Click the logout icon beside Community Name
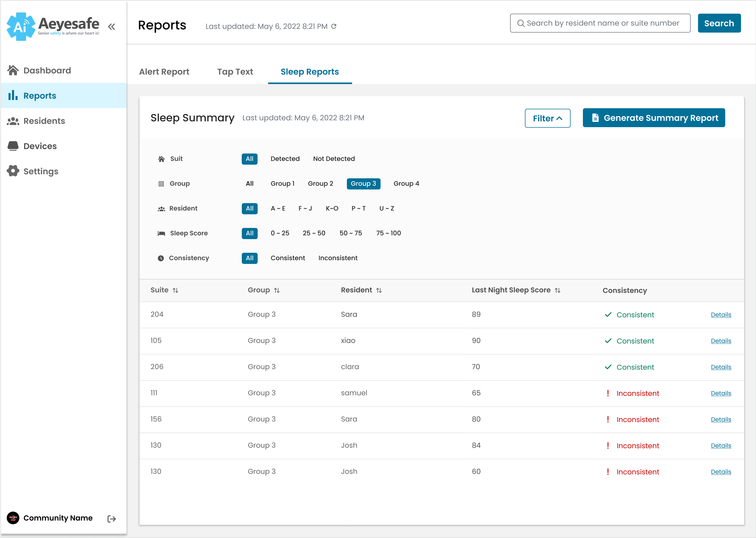Image resolution: width=756 pixels, height=538 pixels. 112,519
